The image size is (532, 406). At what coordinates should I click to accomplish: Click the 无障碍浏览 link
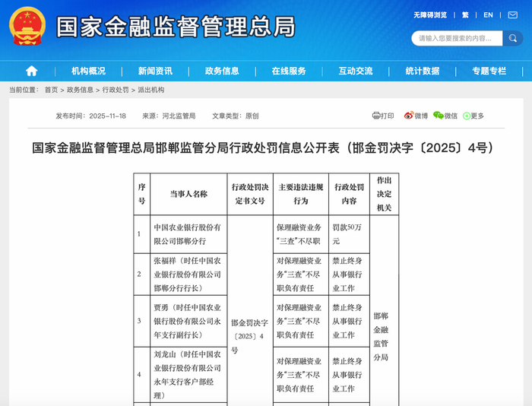(430, 15)
